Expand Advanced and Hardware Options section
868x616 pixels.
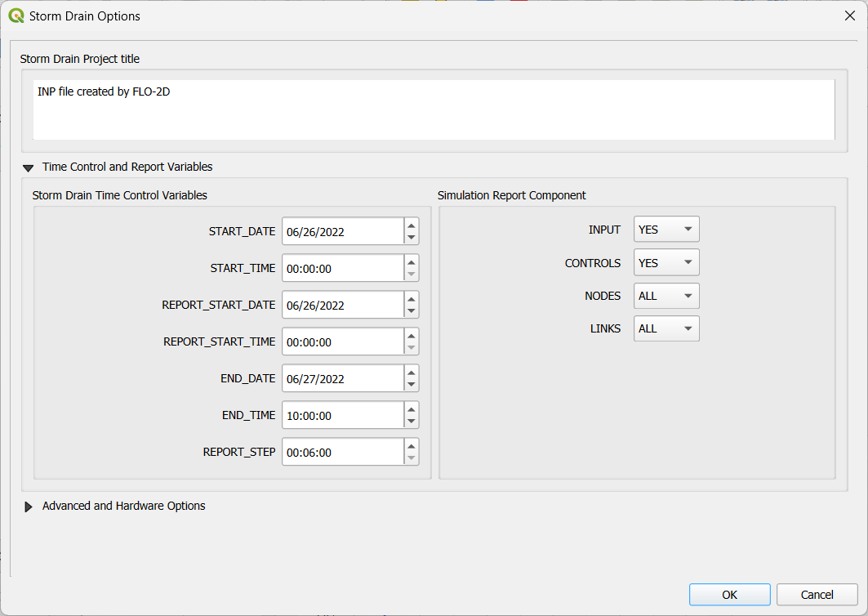[x=29, y=507]
